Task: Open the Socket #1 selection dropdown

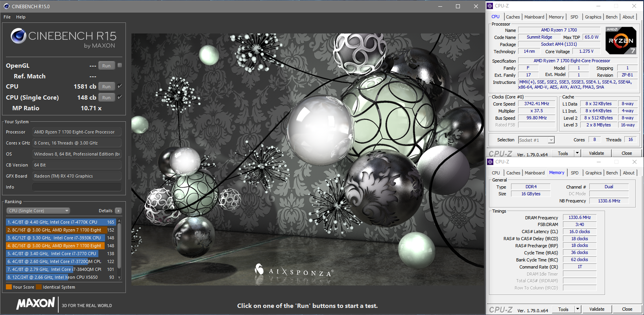Action: coord(536,140)
